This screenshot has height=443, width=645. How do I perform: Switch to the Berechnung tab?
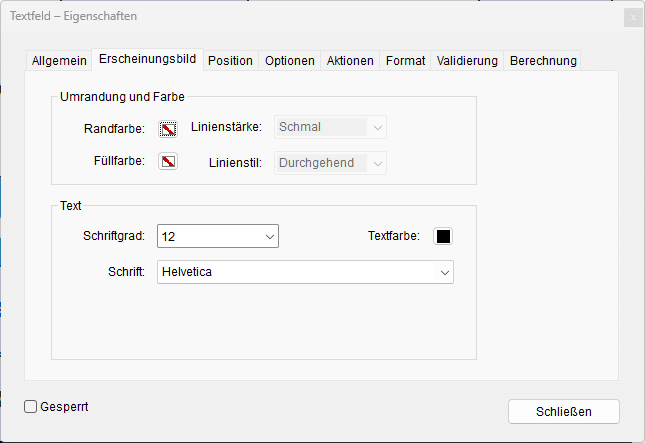[543, 61]
